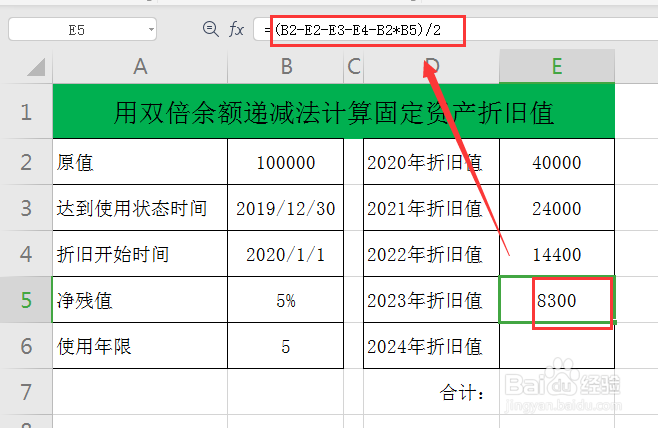The image size is (658, 428).
Task: Select row 1 header
Action: (26, 111)
